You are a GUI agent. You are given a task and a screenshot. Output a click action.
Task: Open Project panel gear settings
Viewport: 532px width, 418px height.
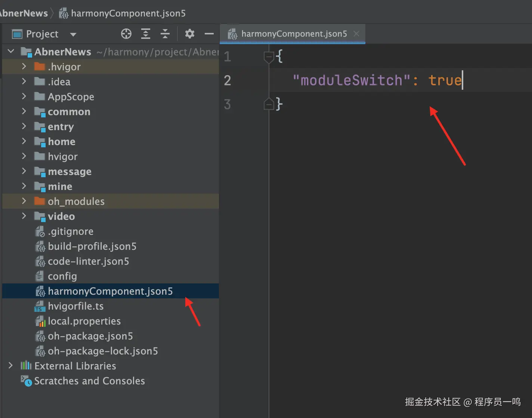pos(190,34)
